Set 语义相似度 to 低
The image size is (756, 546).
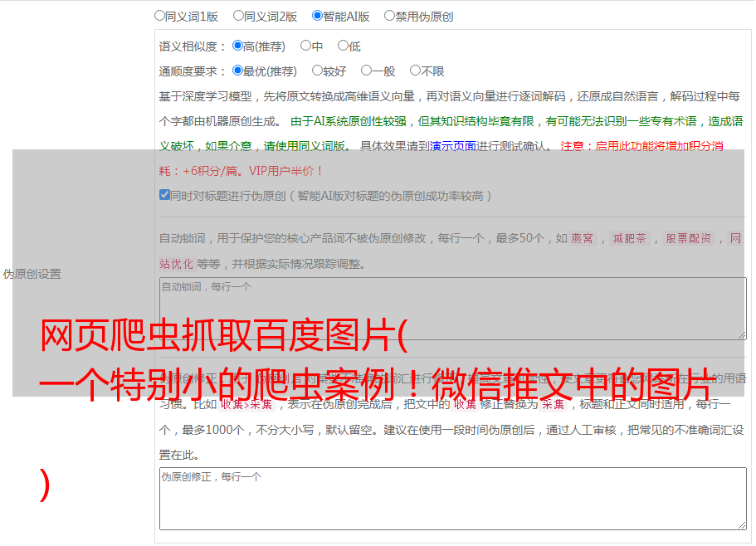tap(343, 46)
